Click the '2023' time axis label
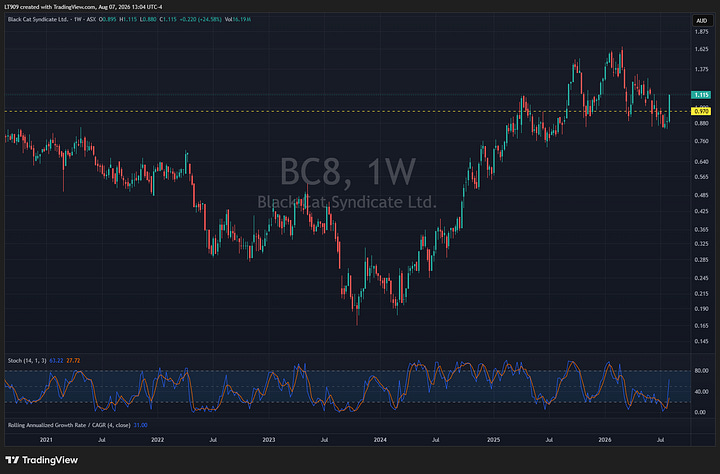Screen dimensions: 720x474 coord(269,440)
